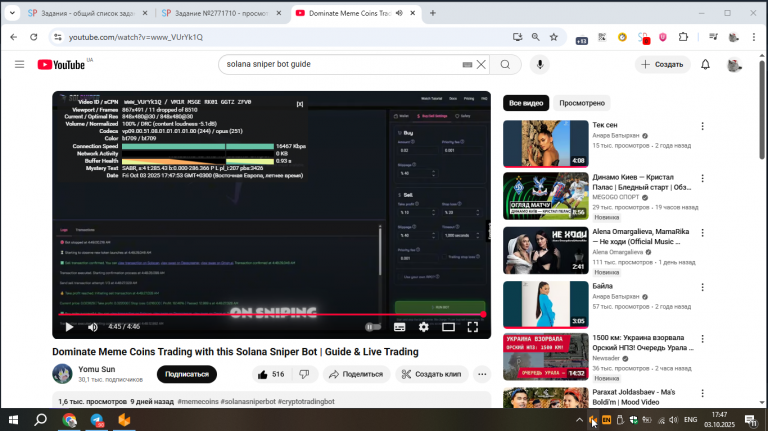Subscribe with Подписаться button
The height and width of the screenshot is (431, 768).
click(187, 374)
